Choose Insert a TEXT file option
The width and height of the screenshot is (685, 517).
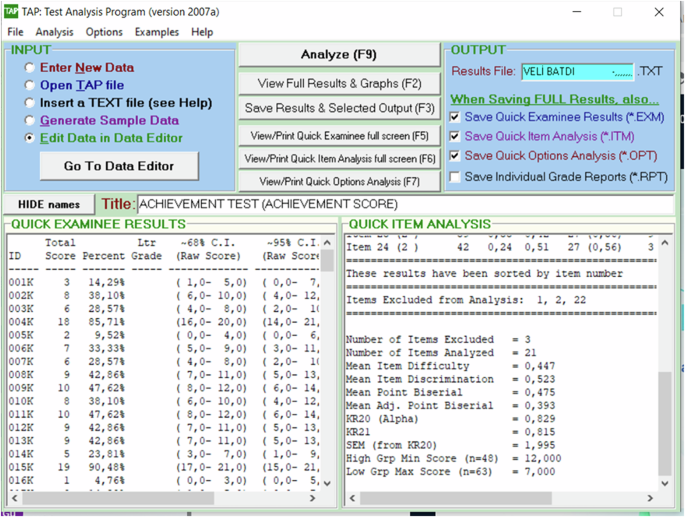click(30, 103)
